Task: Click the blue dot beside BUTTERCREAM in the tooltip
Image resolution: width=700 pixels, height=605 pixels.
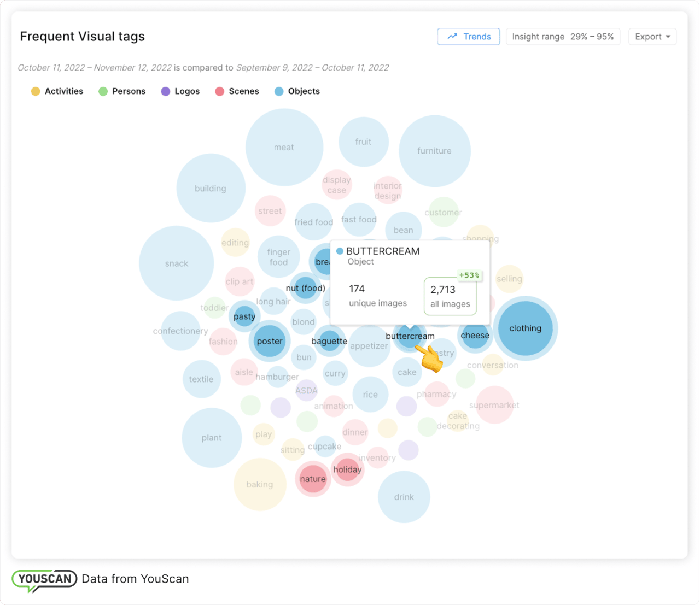Action: coord(341,251)
